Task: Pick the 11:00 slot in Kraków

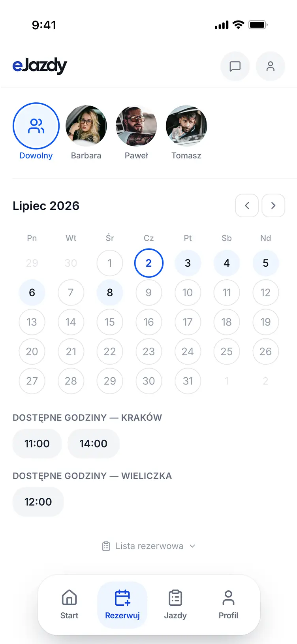Action: (37, 444)
